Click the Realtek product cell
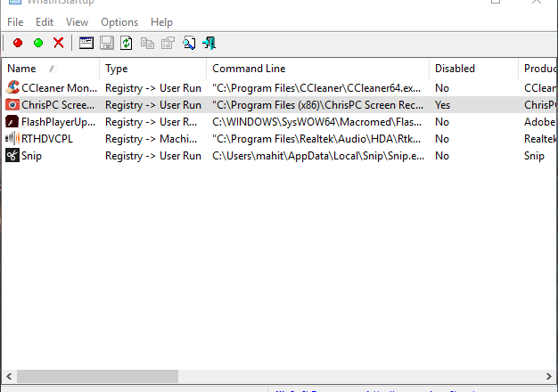The height and width of the screenshot is (392, 558). 540,139
